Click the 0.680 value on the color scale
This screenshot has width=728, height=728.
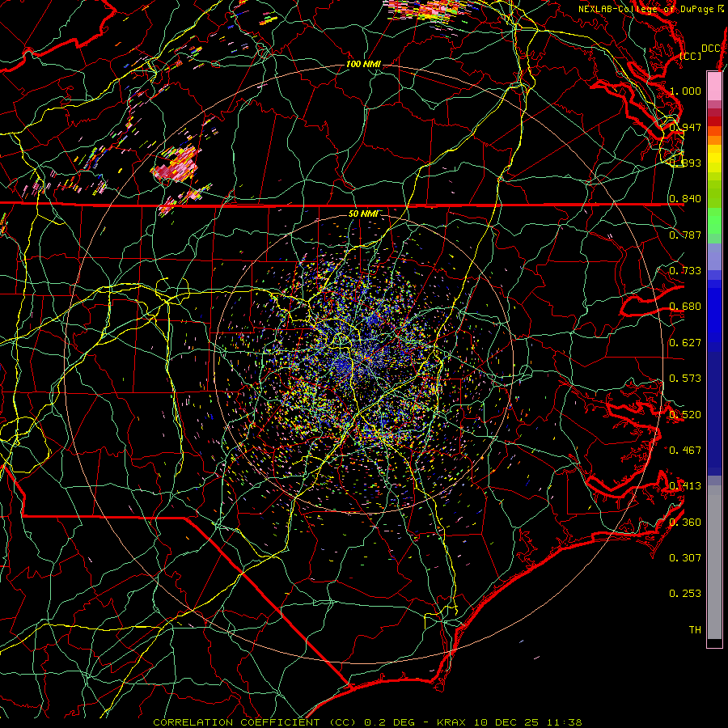click(x=685, y=307)
